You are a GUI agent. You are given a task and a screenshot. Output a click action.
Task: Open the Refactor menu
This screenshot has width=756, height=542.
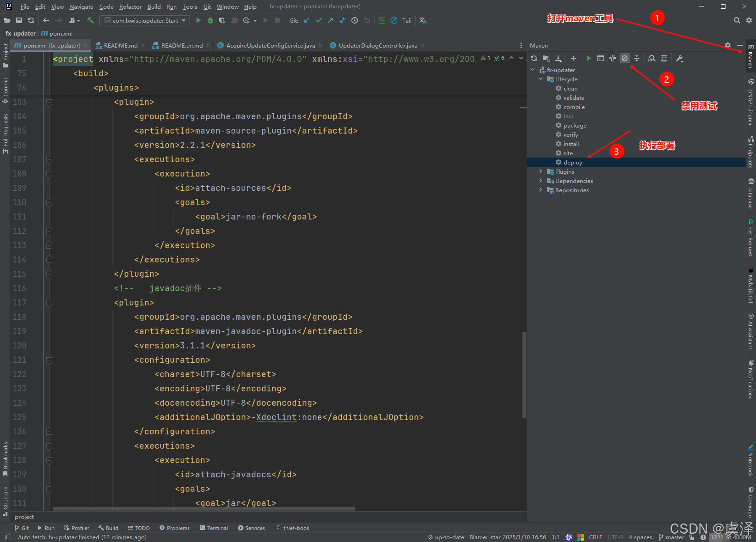click(x=130, y=6)
